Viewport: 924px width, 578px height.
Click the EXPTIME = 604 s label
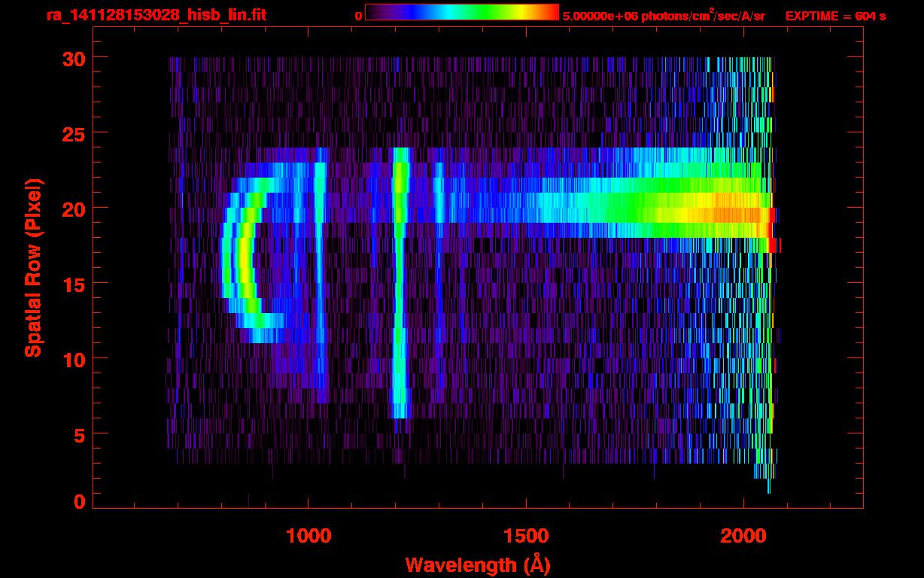[x=835, y=15]
